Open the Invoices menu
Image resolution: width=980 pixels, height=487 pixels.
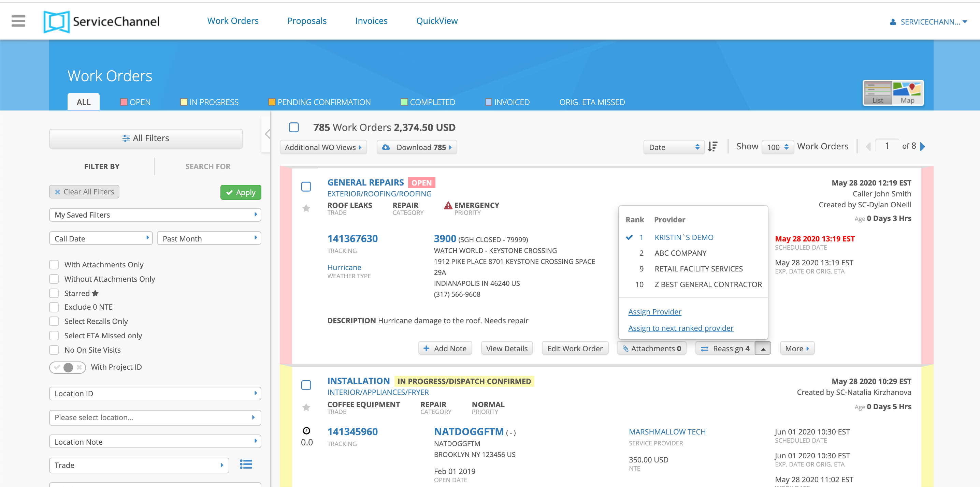point(371,21)
